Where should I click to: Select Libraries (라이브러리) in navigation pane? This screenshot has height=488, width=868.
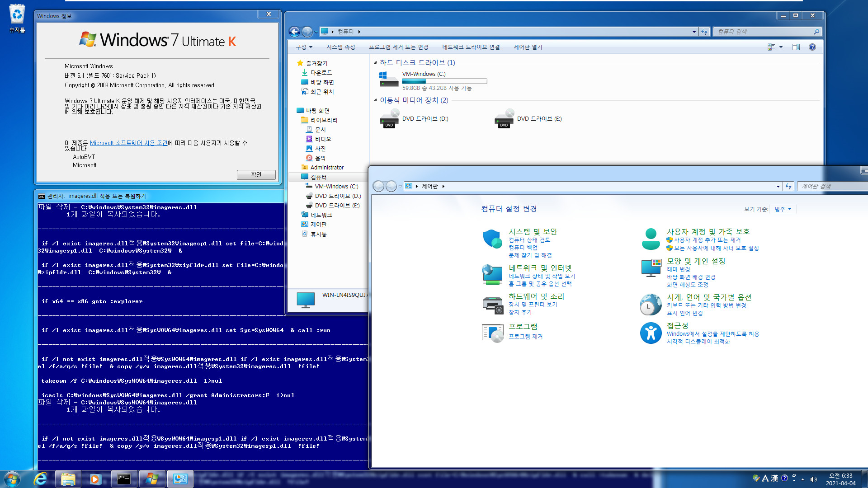[x=323, y=120]
